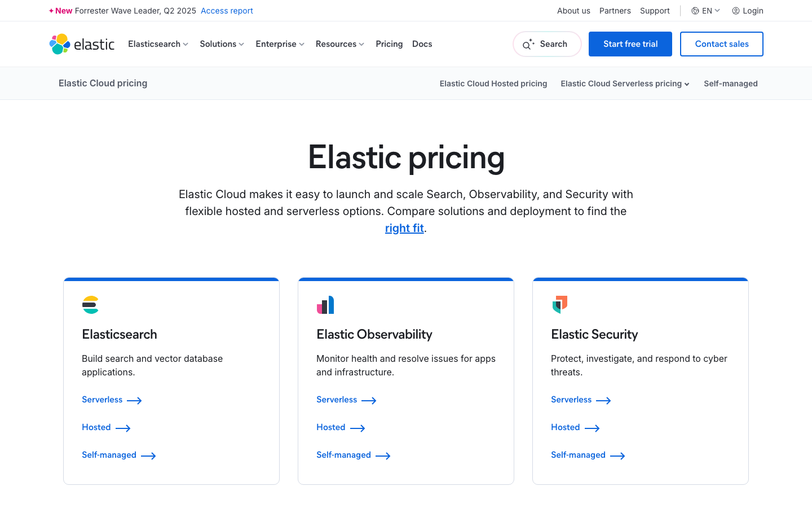
Task: Click the arrow beside Observability Serverless
Action: (369, 400)
